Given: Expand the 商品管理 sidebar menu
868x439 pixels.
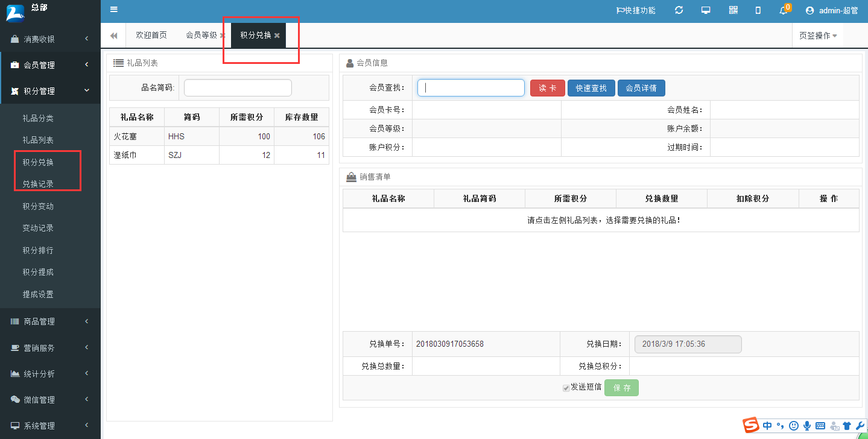Looking at the screenshot, I should (x=50, y=322).
